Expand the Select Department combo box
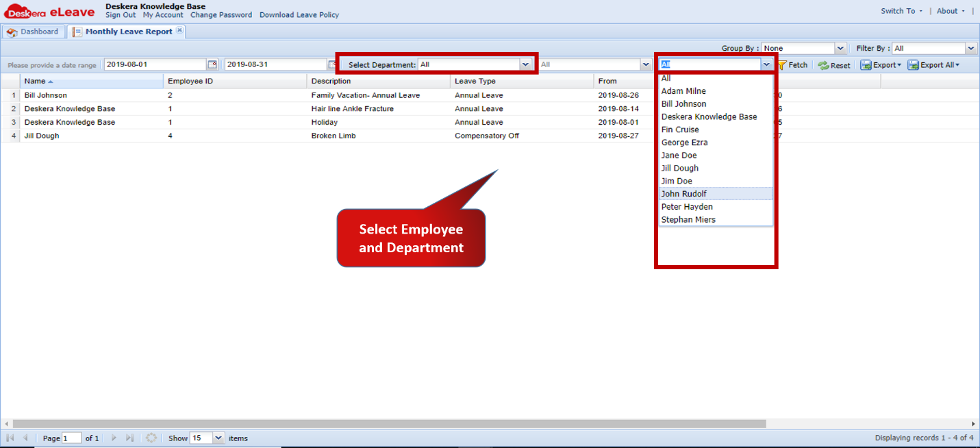Viewport: 980px width, 448px height. 525,64
